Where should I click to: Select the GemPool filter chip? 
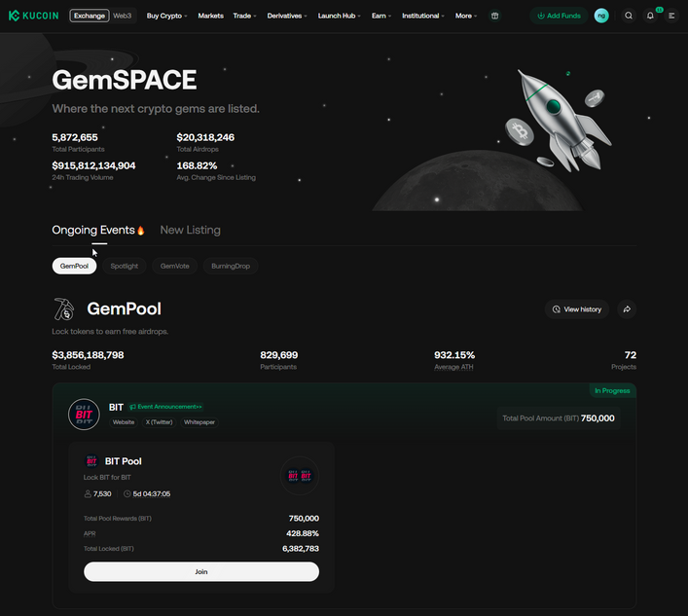pyautogui.click(x=74, y=266)
